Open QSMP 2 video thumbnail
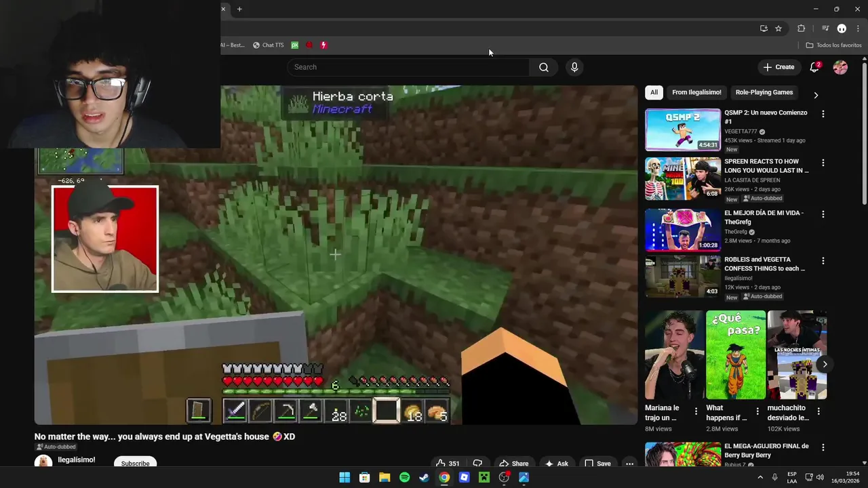This screenshot has width=868, height=488. click(x=683, y=129)
